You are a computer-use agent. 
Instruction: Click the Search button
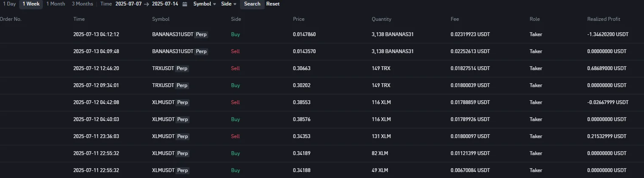pyautogui.click(x=252, y=4)
